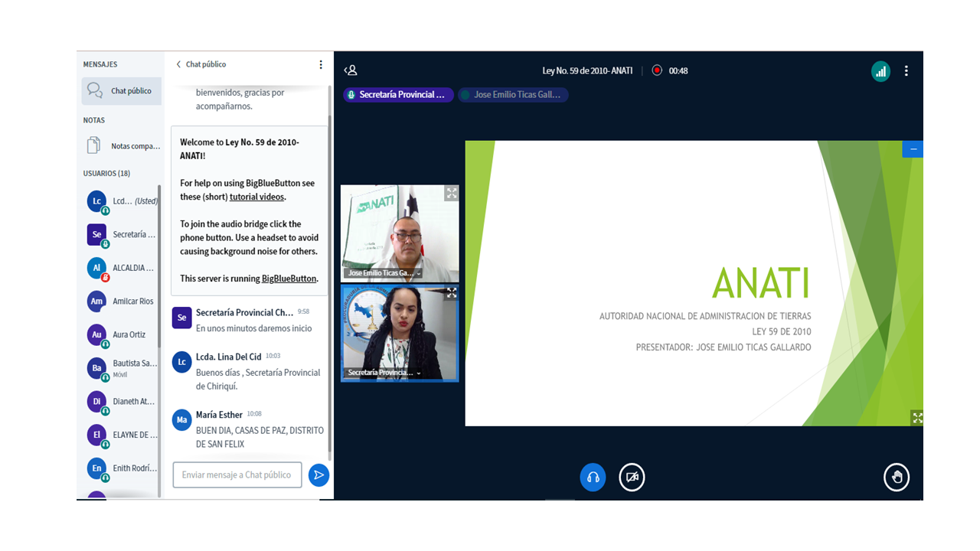Select Bautista Sa... mobile user
980x551 pixels.
[121, 368]
